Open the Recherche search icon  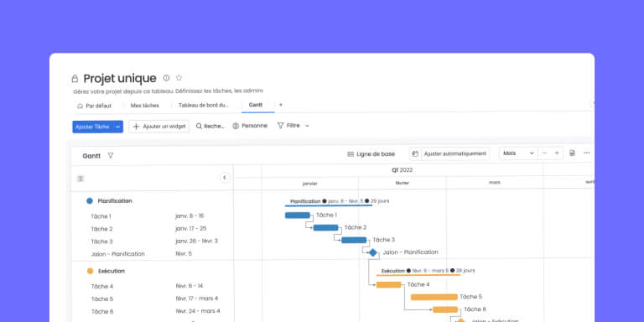click(199, 126)
